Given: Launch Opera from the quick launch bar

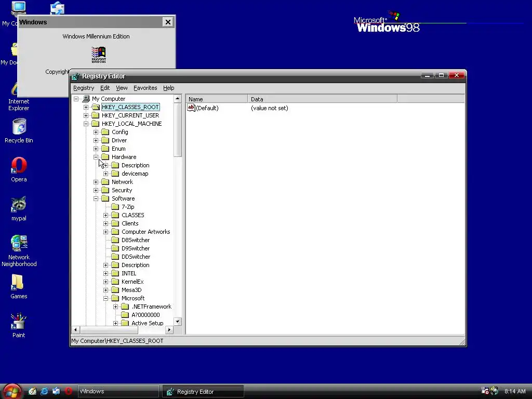Looking at the screenshot, I should (x=69, y=391).
